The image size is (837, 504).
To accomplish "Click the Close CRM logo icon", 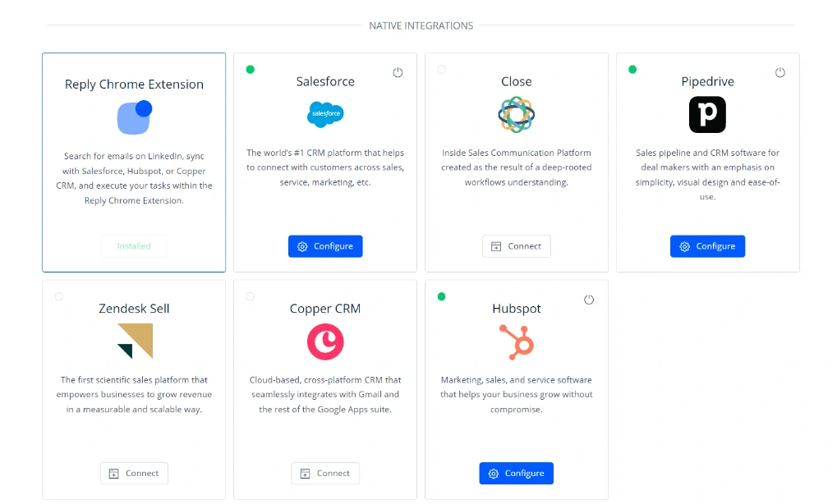I will [x=516, y=114].
